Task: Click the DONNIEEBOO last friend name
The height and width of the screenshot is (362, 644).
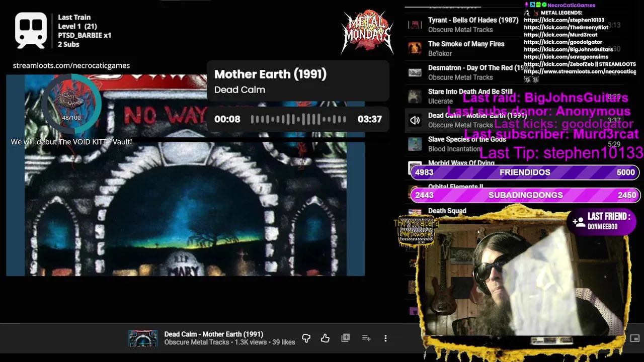Action: pyautogui.click(x=602, y=227)
